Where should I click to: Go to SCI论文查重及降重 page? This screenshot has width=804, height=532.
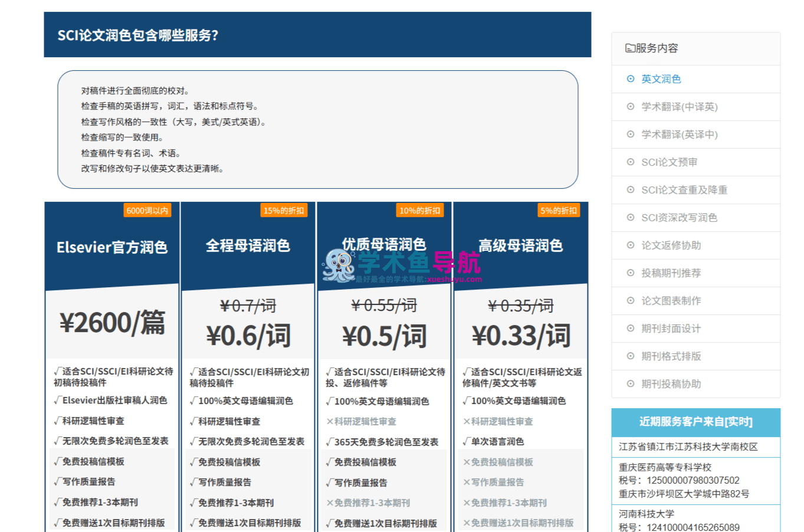(684, 190)
